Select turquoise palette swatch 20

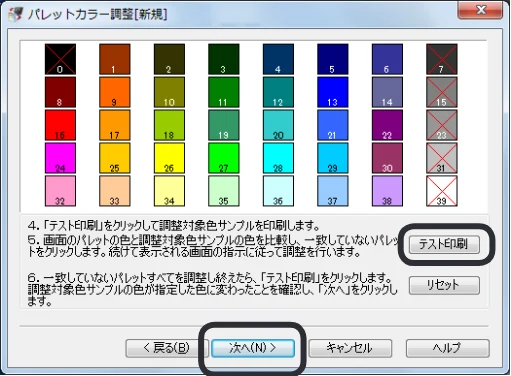(278, 125)
